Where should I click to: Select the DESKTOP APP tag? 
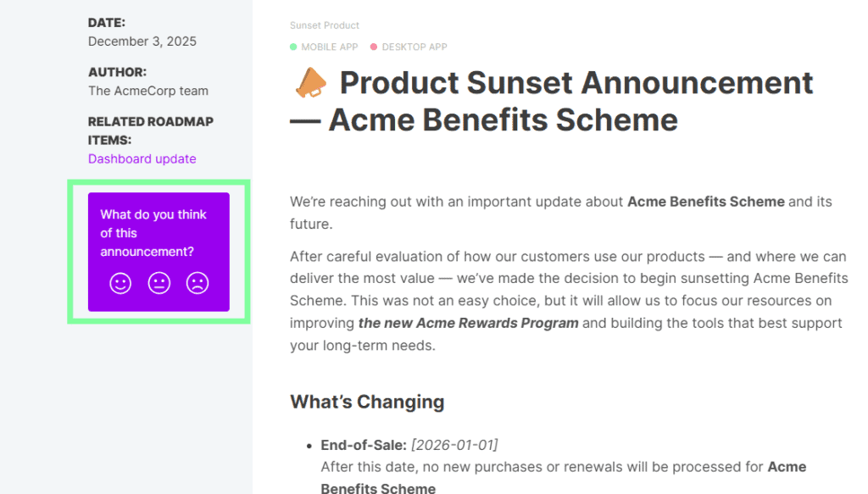[x=414, y=47]
